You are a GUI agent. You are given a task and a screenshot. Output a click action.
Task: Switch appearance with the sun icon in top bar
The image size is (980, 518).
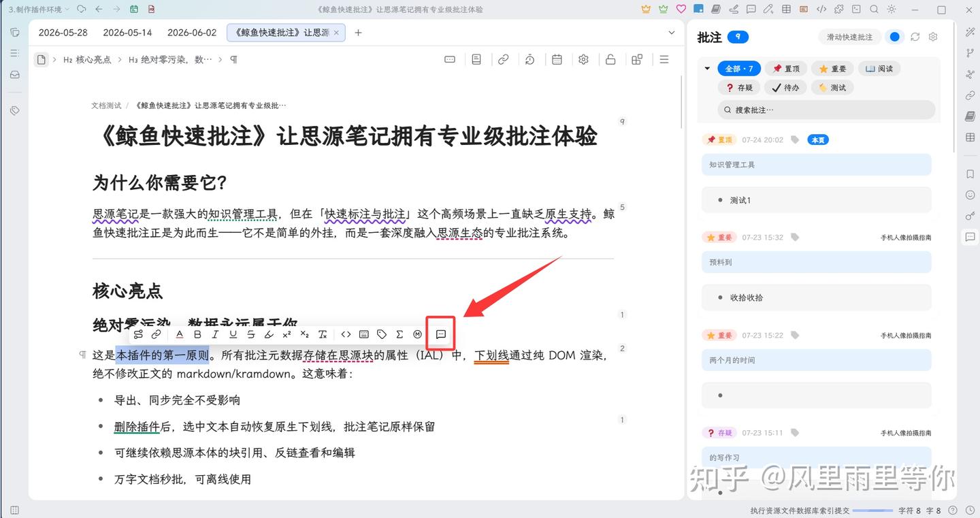[892, 10]
